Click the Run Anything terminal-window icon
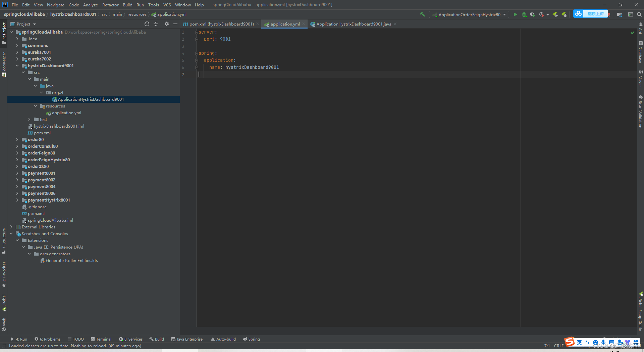Image resolution: width=644 pixels, height=352 pixels. [631, 14]
